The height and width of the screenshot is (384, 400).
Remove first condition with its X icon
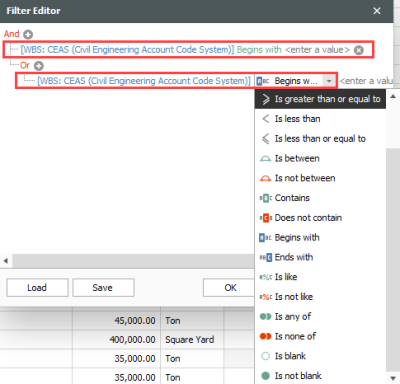pyautogui.click(x=359, y=50)
